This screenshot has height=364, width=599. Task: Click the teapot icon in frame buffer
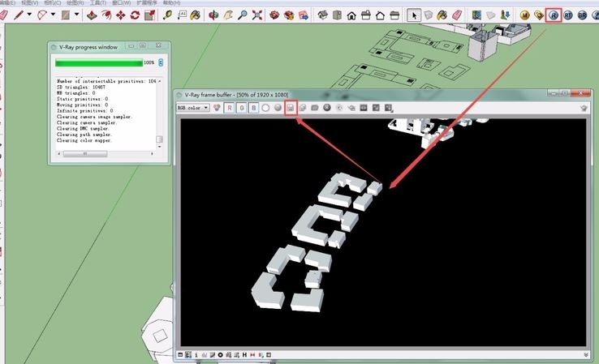[x=584, y=109]
